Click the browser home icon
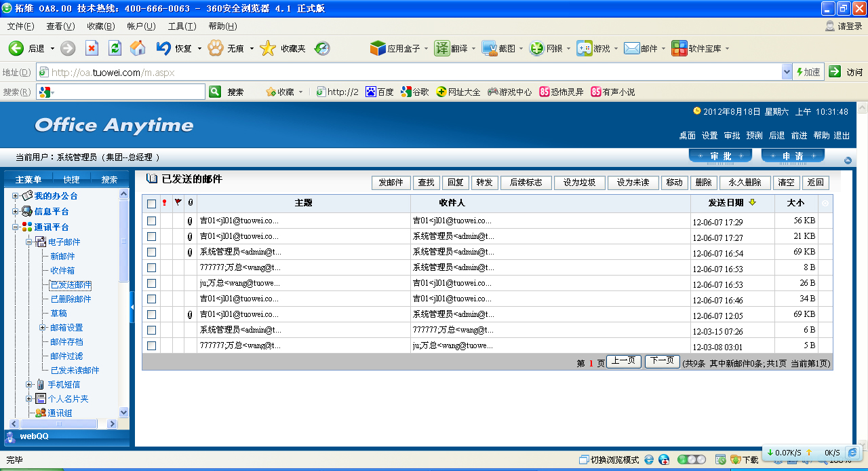This screenshot has height=471, width=868. pyautogui.click(x=138, y=48)
